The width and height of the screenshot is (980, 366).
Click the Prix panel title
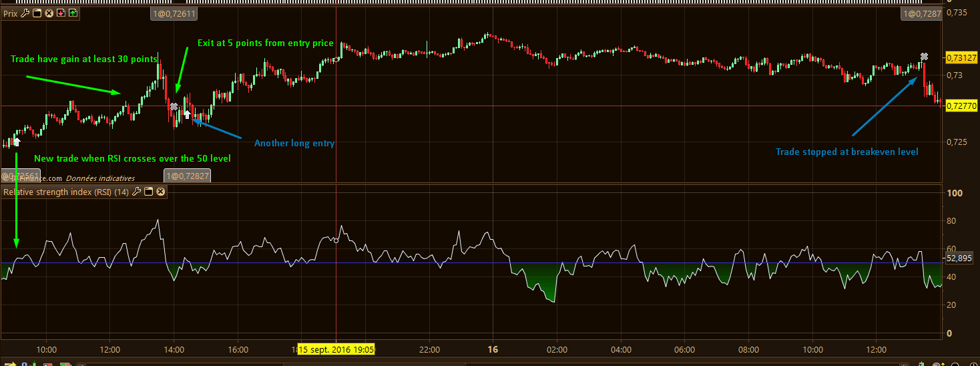10,13
